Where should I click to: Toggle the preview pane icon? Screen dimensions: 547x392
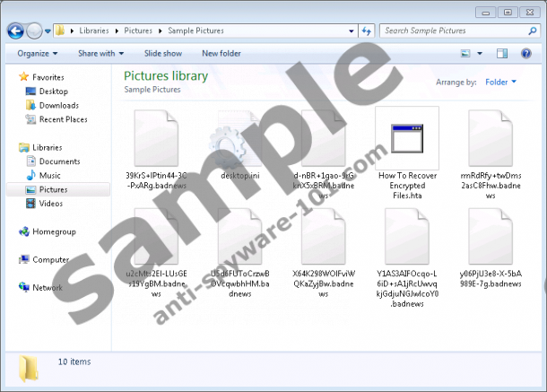click(x=501, y=54)
